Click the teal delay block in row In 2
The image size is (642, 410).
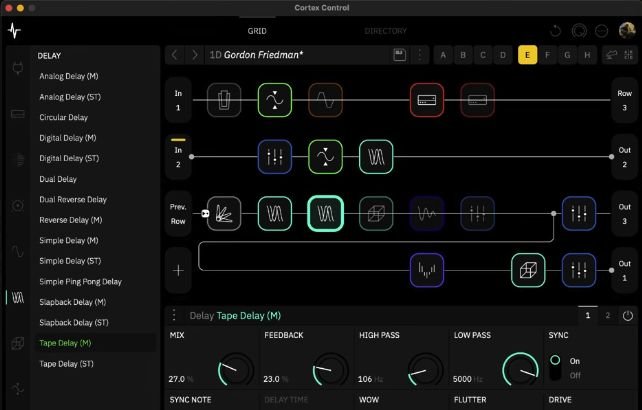click(x=376, y=157)
